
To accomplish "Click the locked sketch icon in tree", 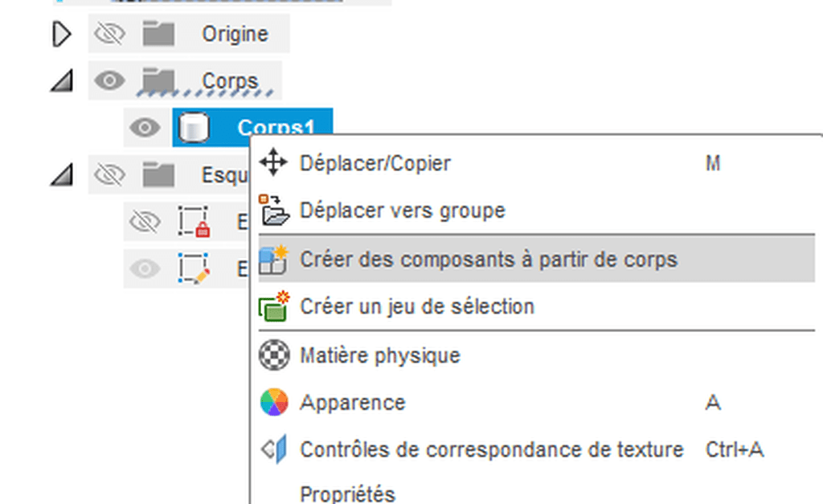I will (x=194, y=222).
